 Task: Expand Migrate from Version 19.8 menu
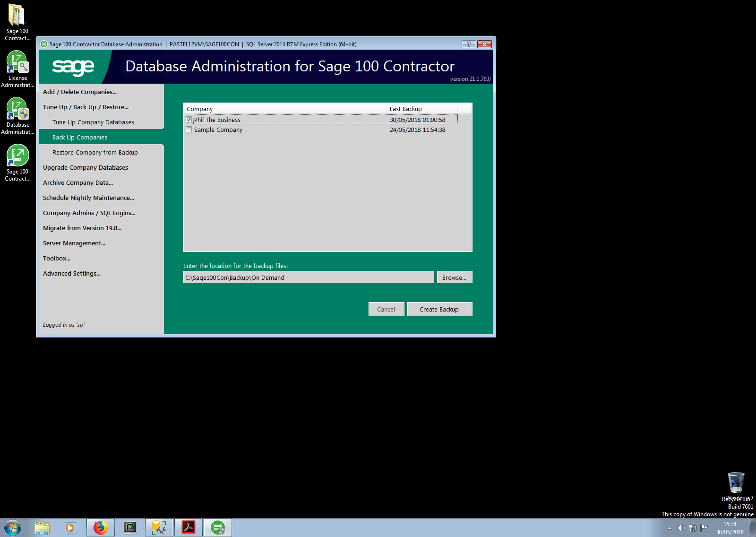82,228
